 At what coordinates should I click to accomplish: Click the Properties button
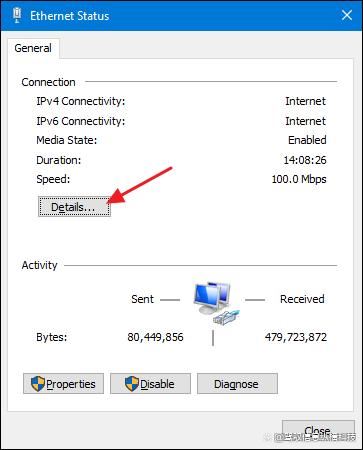(63, 384)
